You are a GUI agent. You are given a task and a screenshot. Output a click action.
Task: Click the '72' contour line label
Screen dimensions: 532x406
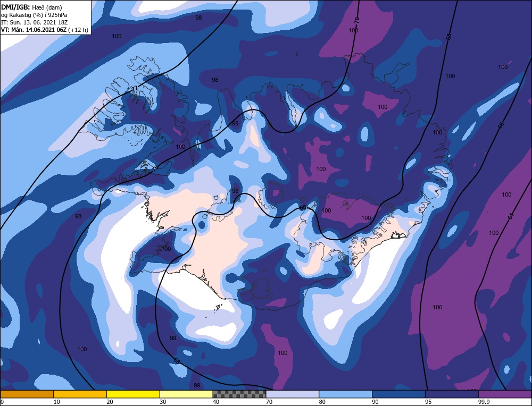(x=135, y=88)
